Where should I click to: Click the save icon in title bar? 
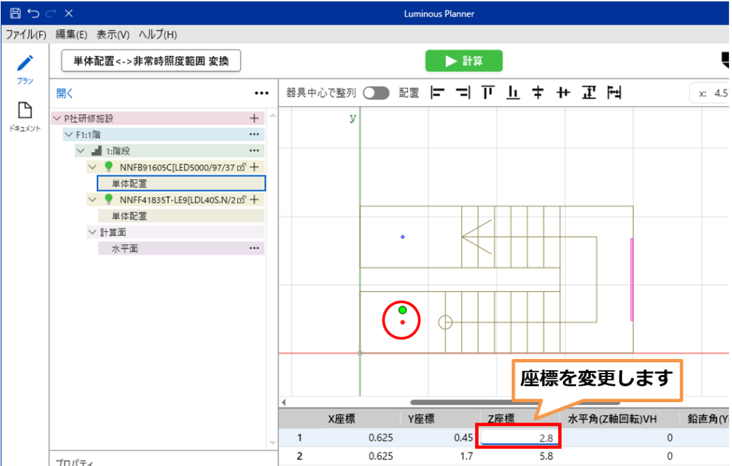[x=12, y=14]
